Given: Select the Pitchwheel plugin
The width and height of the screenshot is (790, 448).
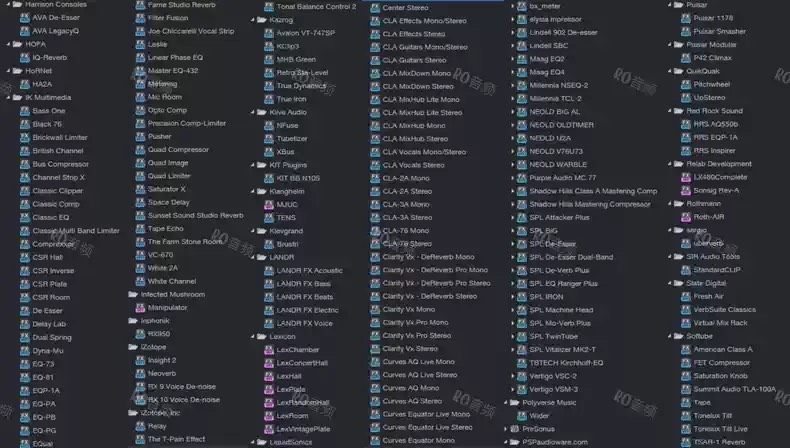Looking at the screenshot, I should [x=712, y=85].
